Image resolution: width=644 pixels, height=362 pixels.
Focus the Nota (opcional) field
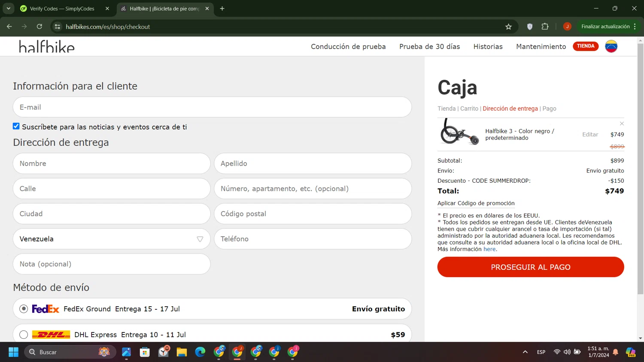[112, 264]
